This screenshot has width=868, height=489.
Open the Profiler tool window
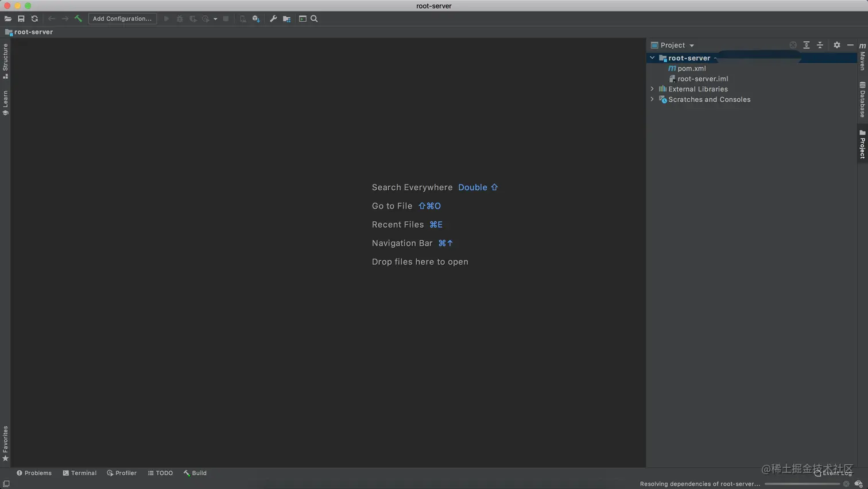[x=122, y=473]
